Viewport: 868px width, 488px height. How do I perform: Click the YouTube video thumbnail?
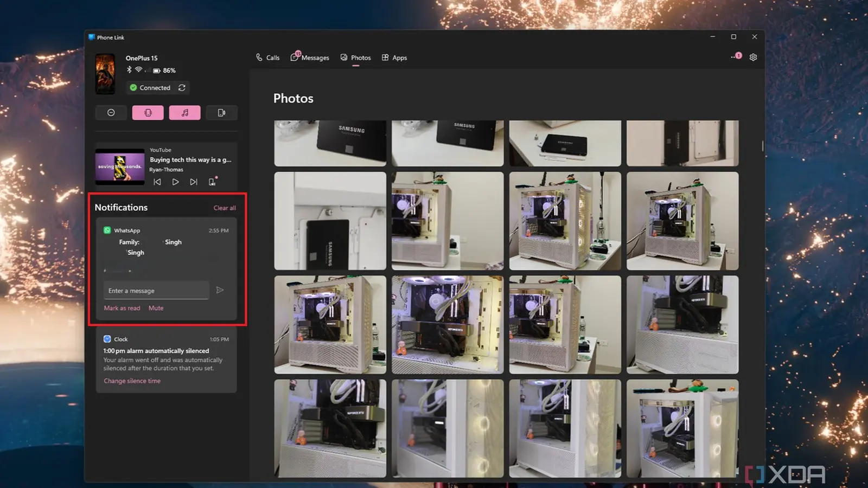[120, 166]
